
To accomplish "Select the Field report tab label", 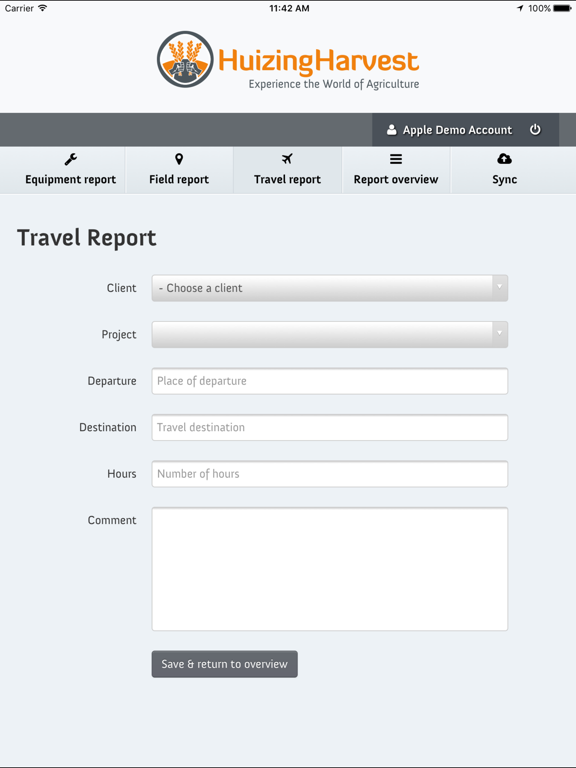I will coord(179,180).
